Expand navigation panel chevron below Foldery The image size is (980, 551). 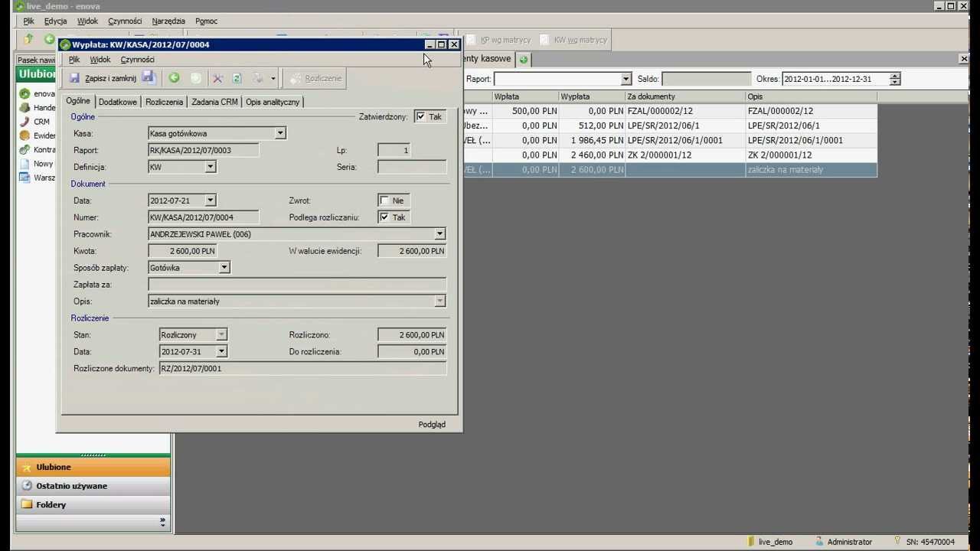coord(162,522)
